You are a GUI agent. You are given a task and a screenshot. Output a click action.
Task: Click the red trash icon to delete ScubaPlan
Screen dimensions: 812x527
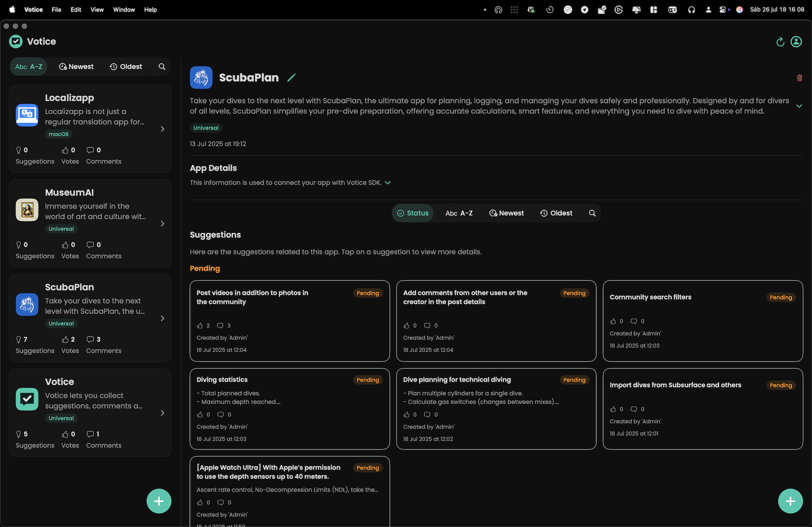click(799, 78)
